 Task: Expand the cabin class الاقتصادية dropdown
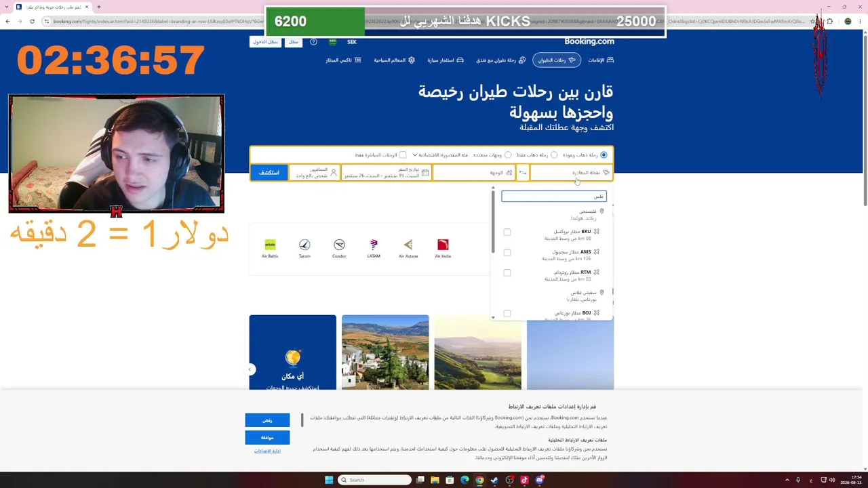click(x=442, y=155)
